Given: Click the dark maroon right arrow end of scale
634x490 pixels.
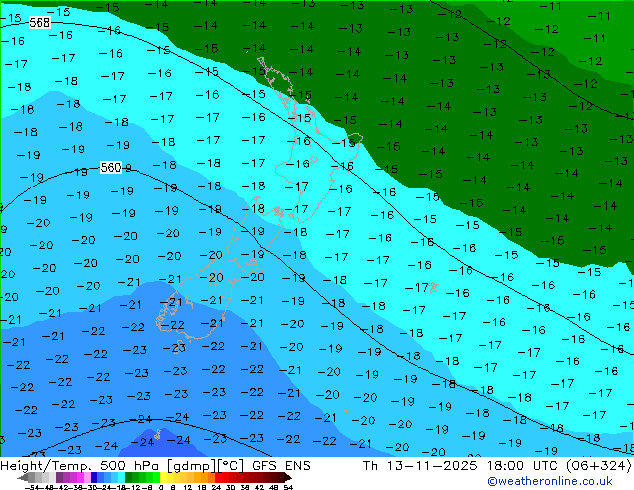Looking at the screenshot, I should [x=287, y=477].
